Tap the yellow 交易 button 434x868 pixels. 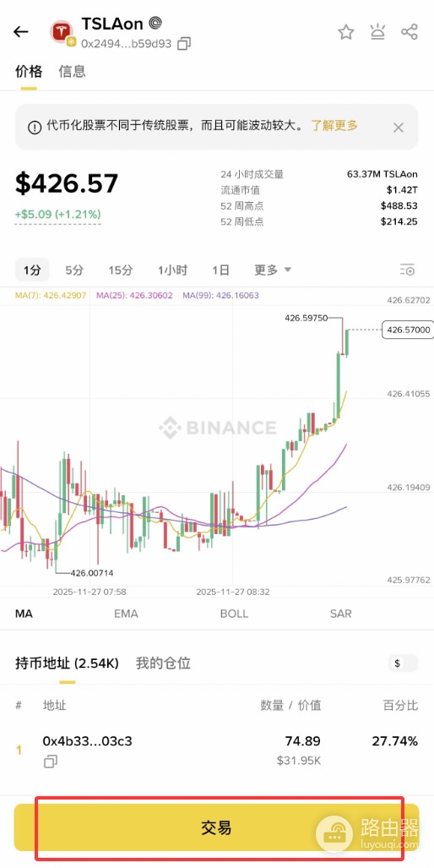[216, 827]
